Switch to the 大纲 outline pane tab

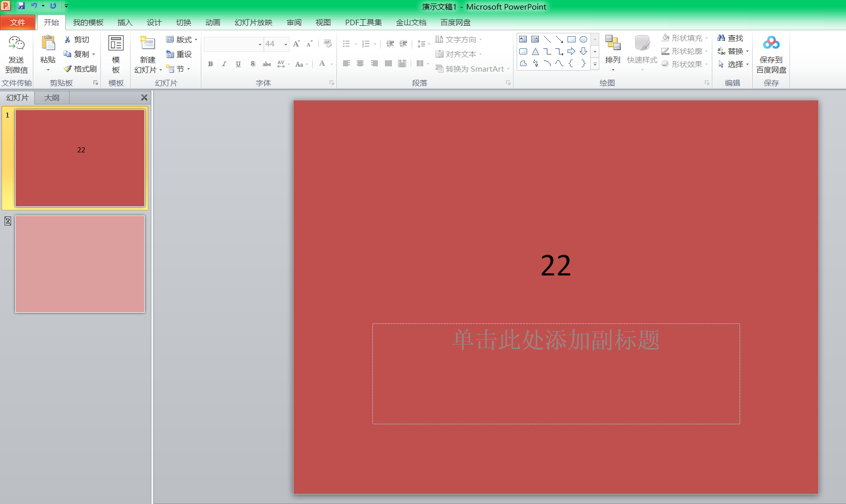pos(51,97)
